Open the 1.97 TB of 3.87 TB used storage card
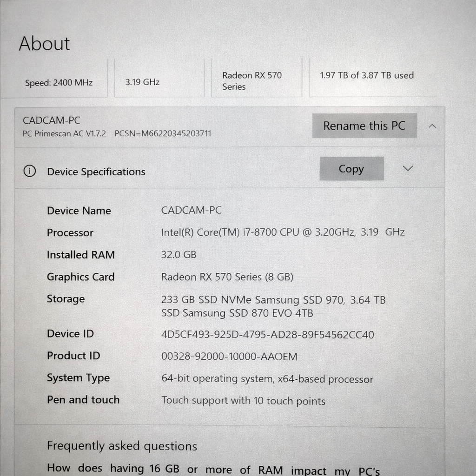476x476 pixels. 373,78
